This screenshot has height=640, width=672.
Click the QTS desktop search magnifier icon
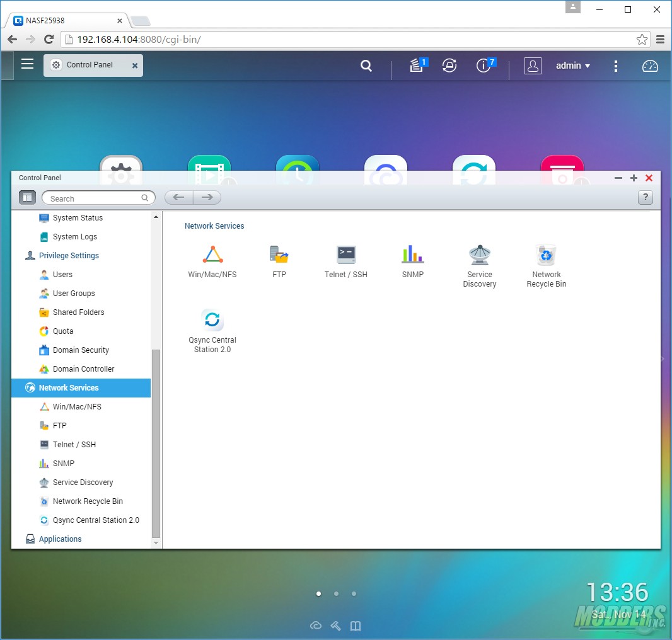[366, 66]
